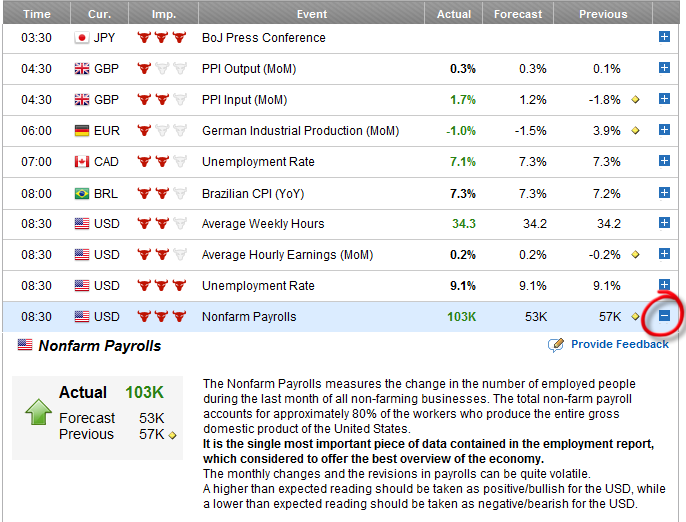
Task: Click the Canada flag icon
Action: point(81,162)
